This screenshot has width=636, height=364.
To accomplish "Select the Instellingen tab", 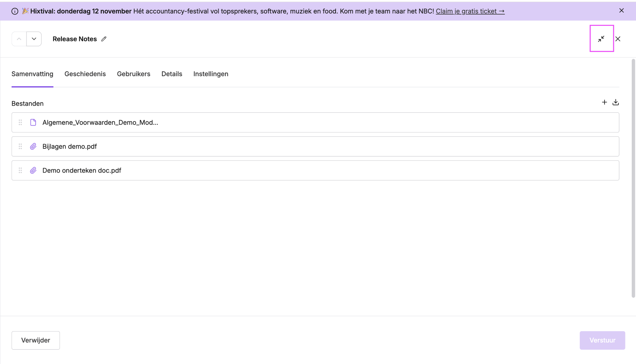I will click(211, 74).
